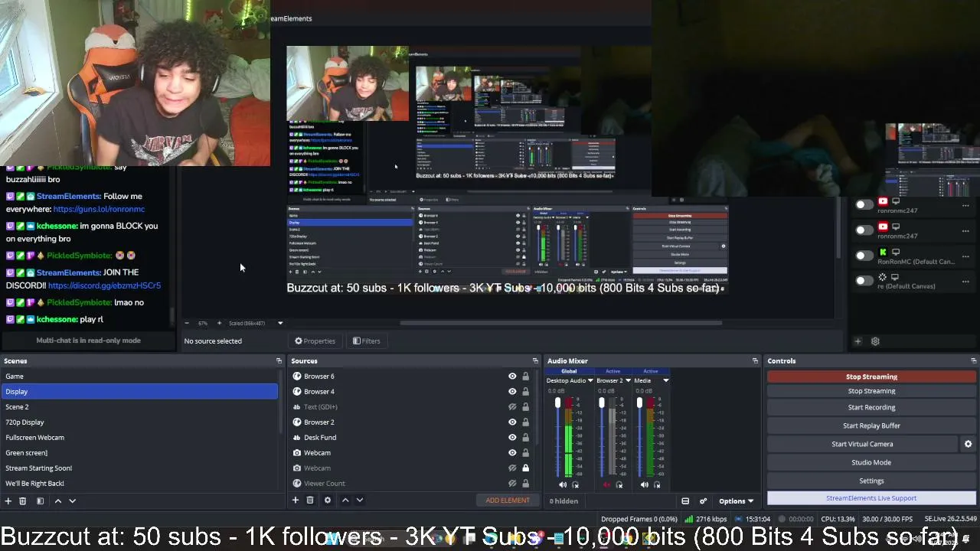Enable Studio Mode
The width and height of the screenshot is (980, 551).
click(871, 462)
